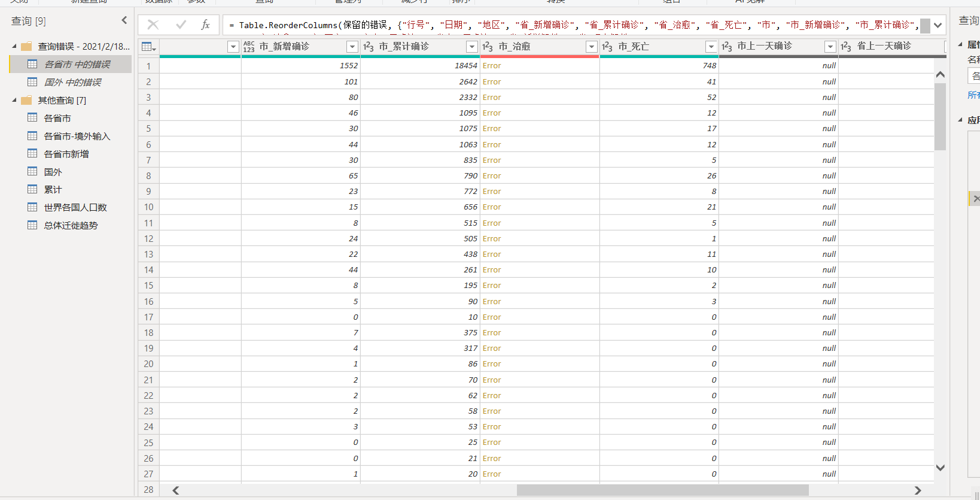Click the formula bar confirm checkmark
The height and width of the screenshot is (500, 980).
(181, 25)
